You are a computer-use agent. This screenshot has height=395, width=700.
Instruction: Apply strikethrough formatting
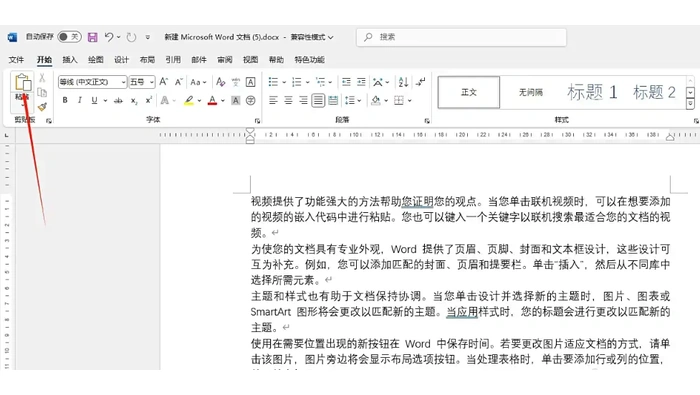click(118, 101)
